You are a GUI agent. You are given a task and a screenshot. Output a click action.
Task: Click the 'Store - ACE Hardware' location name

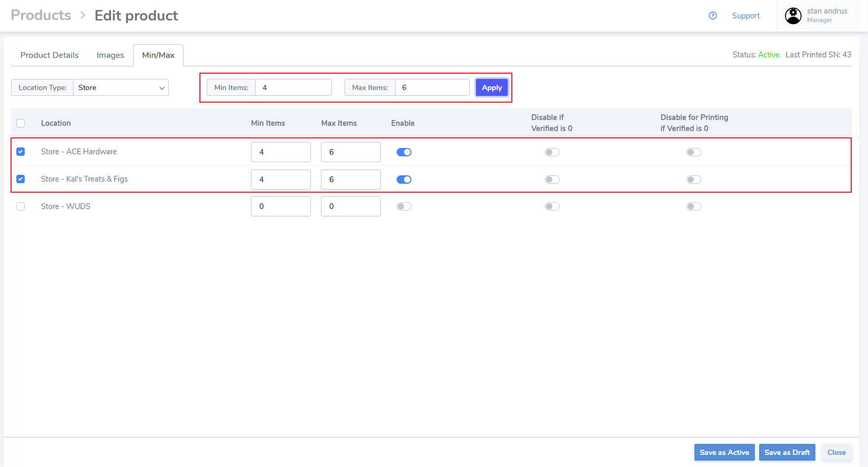click(x=79, y=152)
